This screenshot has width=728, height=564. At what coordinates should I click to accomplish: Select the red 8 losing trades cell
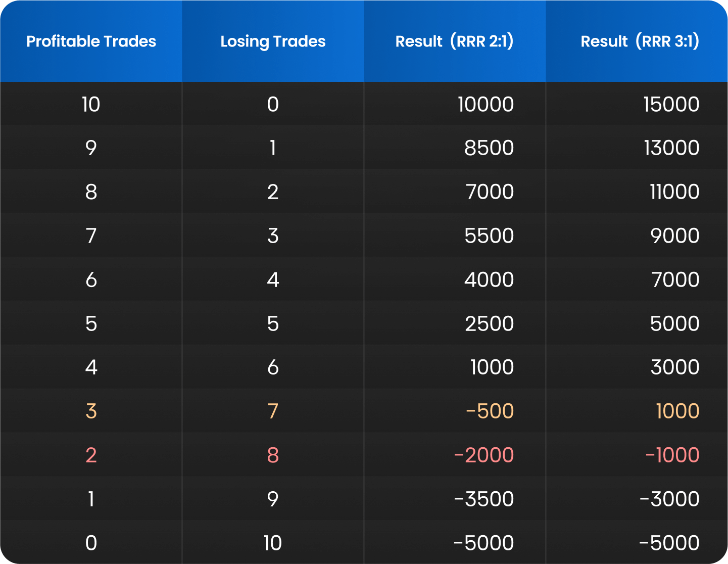pyautogui.click(x=273, y=455)
